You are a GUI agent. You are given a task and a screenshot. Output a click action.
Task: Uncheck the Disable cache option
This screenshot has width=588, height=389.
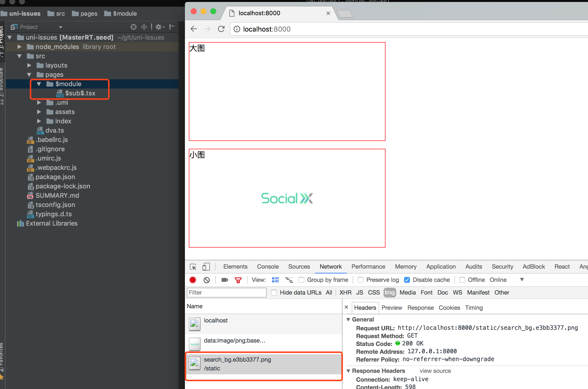[x=407, y=280]
